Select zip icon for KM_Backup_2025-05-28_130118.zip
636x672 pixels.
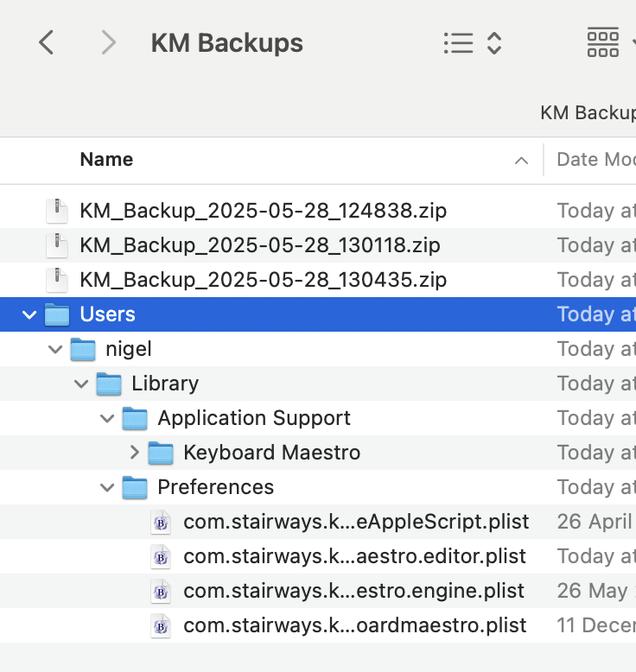pyautogui.click(x=57, y=245)
